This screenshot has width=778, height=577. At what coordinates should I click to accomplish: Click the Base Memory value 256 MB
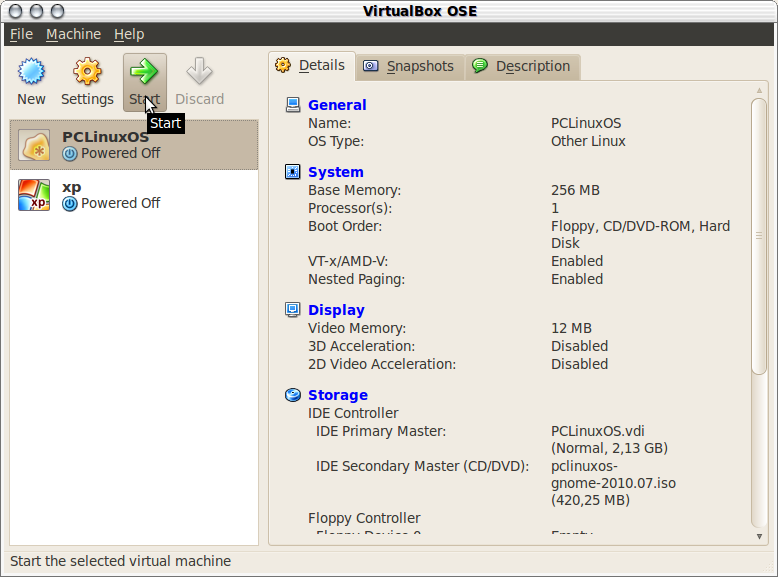click(x=575, y=191)
